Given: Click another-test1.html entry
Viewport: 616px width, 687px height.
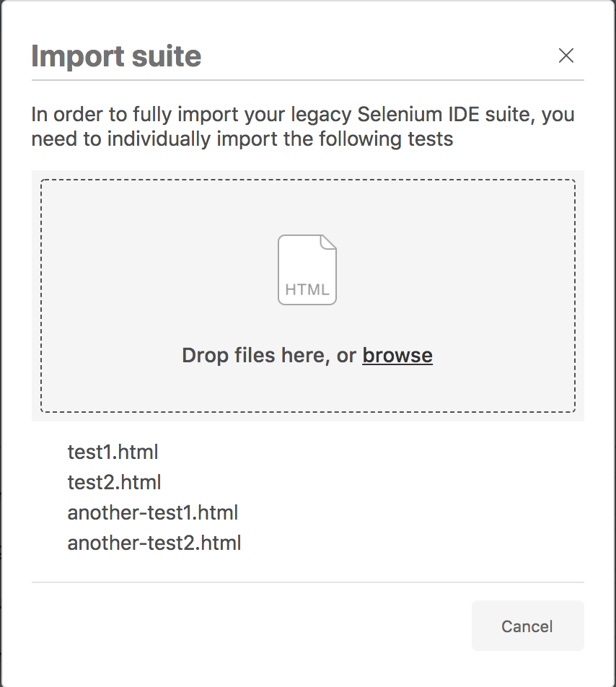Looking at the screenshot, I should coord(153,512).
